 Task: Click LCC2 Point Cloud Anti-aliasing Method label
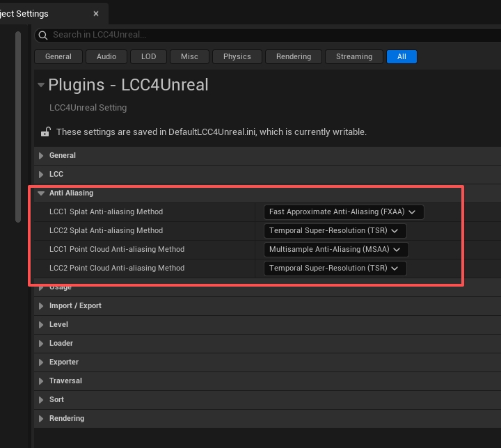(117, 268)
